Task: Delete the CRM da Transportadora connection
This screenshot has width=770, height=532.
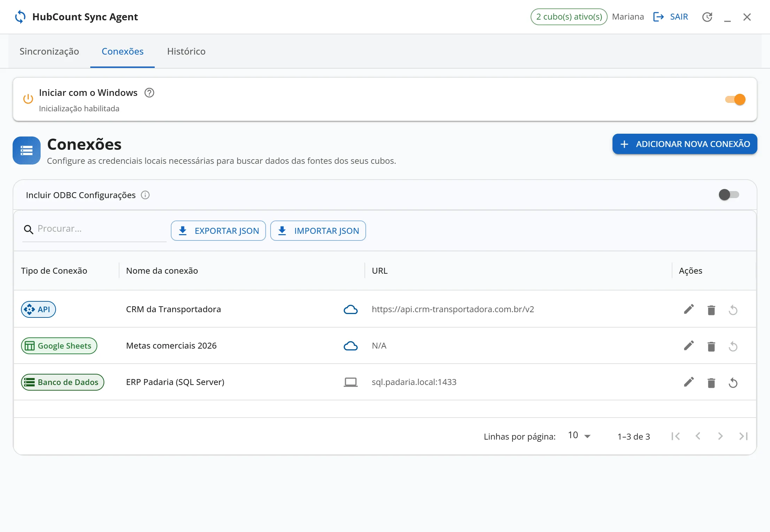Action: pyautogui.click(x=711, y=310)
